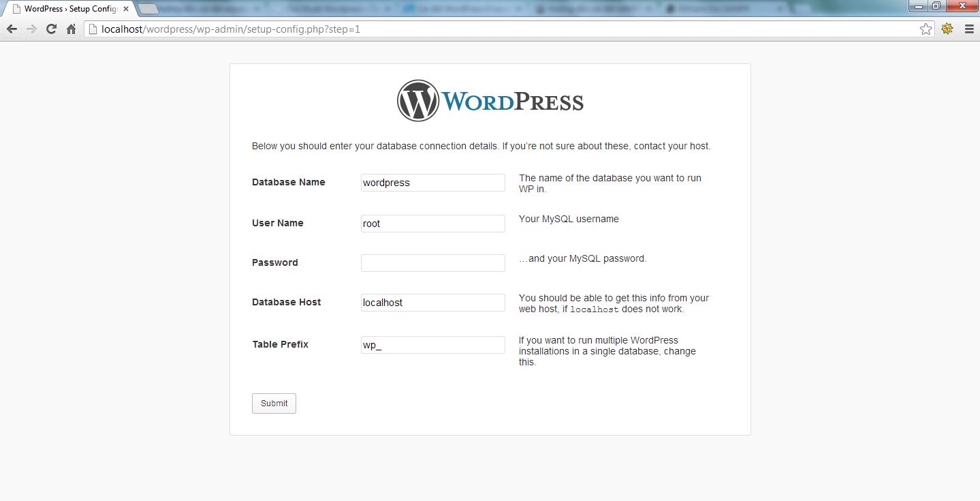Viewport: 980px width, 501px height.
Task: Click the hint about the database name
Action: (x=610, y=183)
